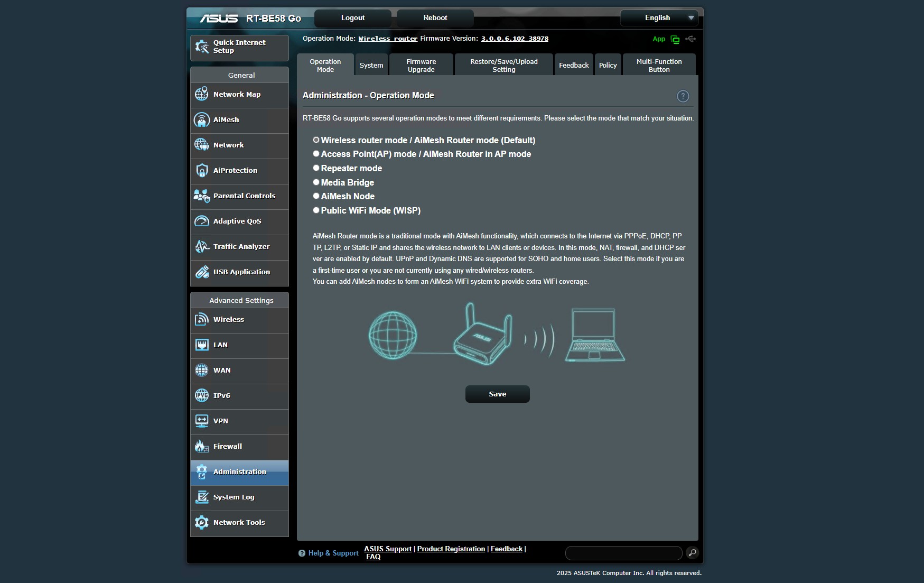Switch to the System tab
The image size is (924, 583).
[x=371, y=66]
